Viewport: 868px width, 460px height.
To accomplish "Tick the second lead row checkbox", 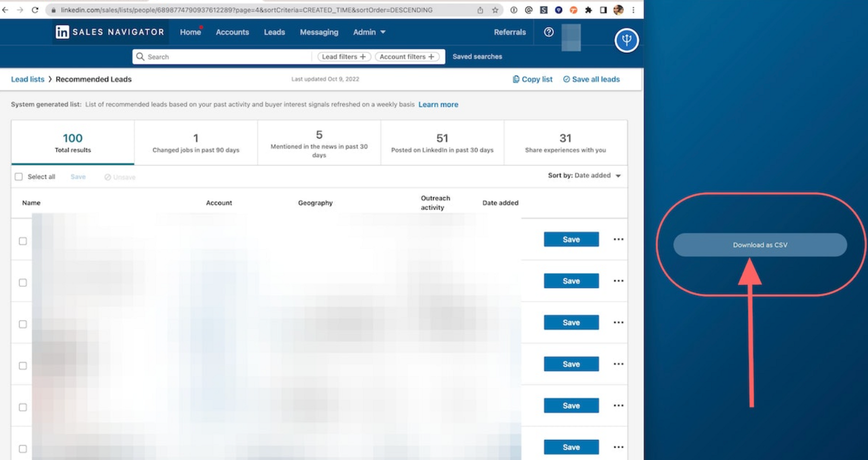I will [x=23, y=283].
